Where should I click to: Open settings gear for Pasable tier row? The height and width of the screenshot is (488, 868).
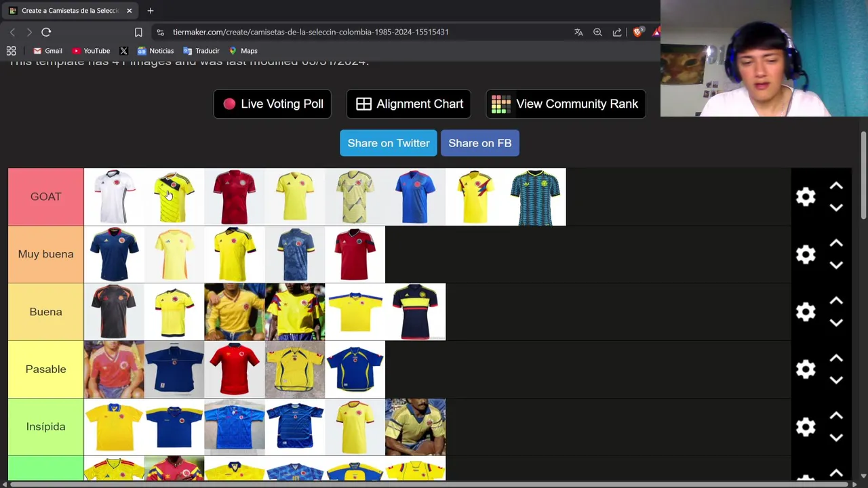click(x=806, y=369)
